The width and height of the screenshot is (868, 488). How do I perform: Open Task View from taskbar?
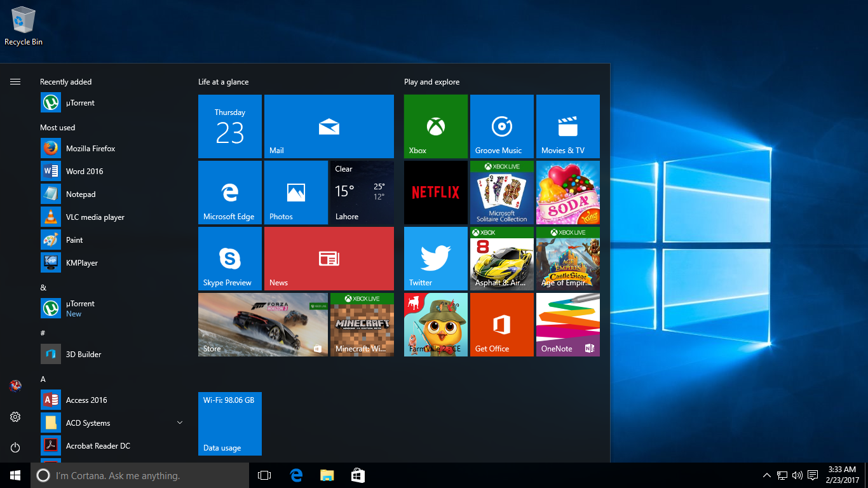(264, 475)
